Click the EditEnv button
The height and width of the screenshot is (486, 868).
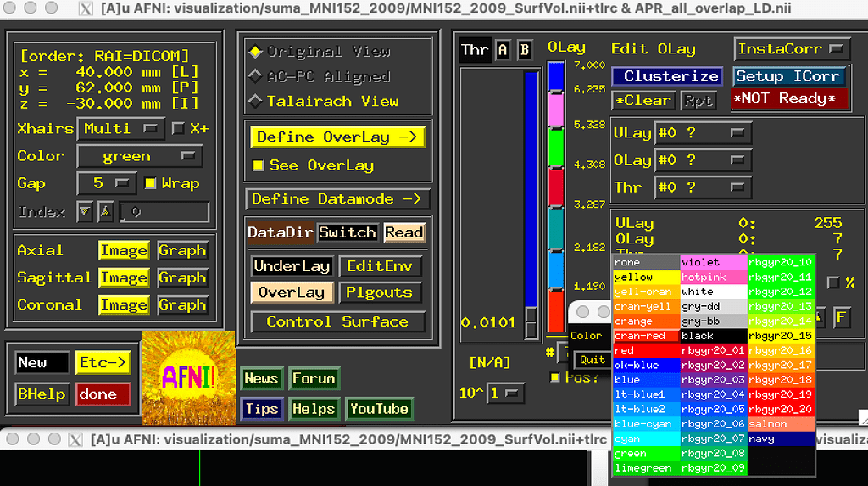[380, 266]
